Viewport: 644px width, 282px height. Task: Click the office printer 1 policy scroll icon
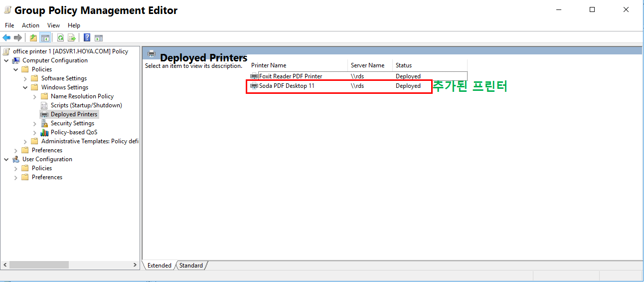(x=6, y=51)
